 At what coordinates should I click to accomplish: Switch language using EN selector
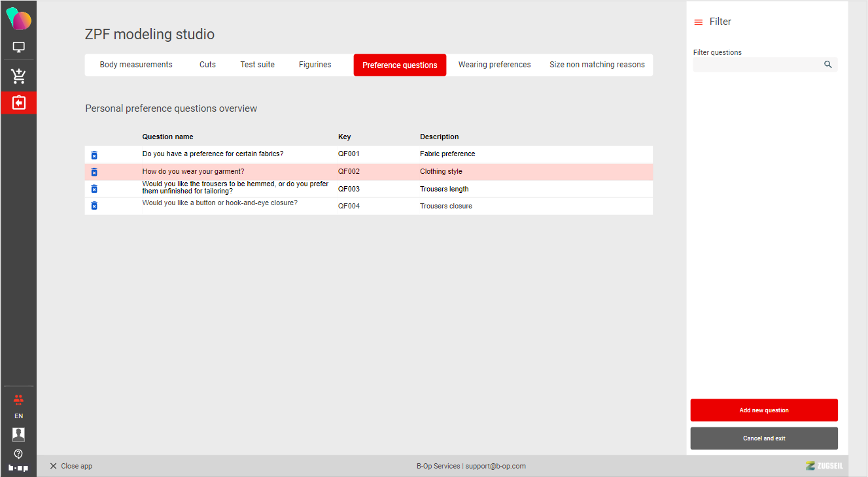[x=18, y=416]
